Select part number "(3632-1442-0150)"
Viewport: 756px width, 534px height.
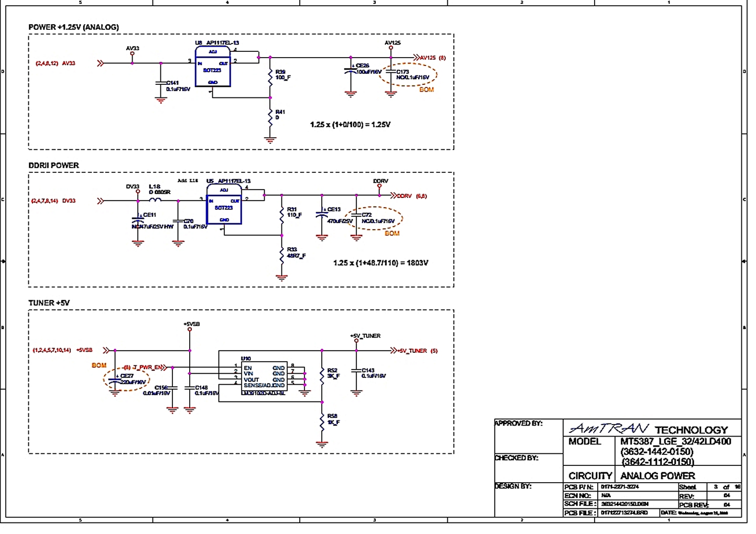pos(657,451)
